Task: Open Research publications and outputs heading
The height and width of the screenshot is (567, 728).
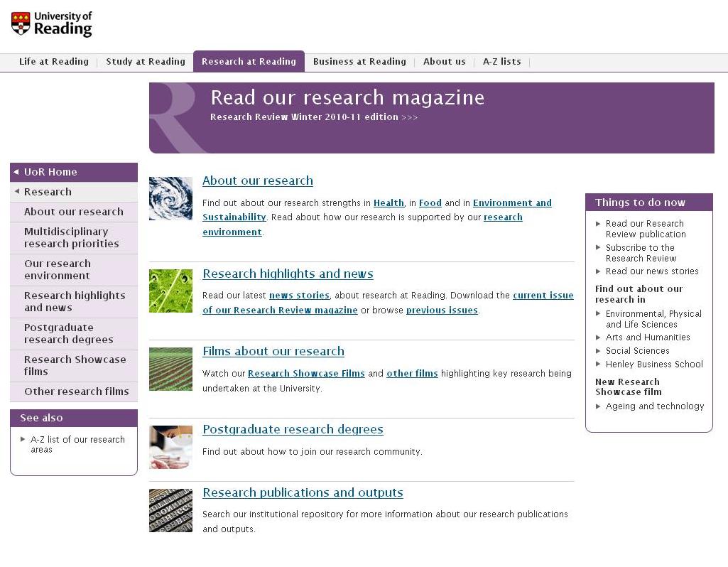Action: tap(303, 492)
